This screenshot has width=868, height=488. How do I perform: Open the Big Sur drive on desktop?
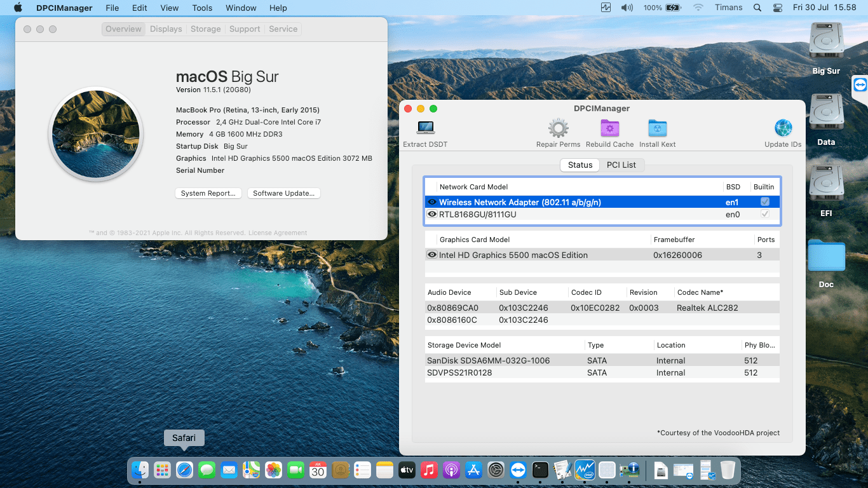pyautogui.click(x=826, y=41)
